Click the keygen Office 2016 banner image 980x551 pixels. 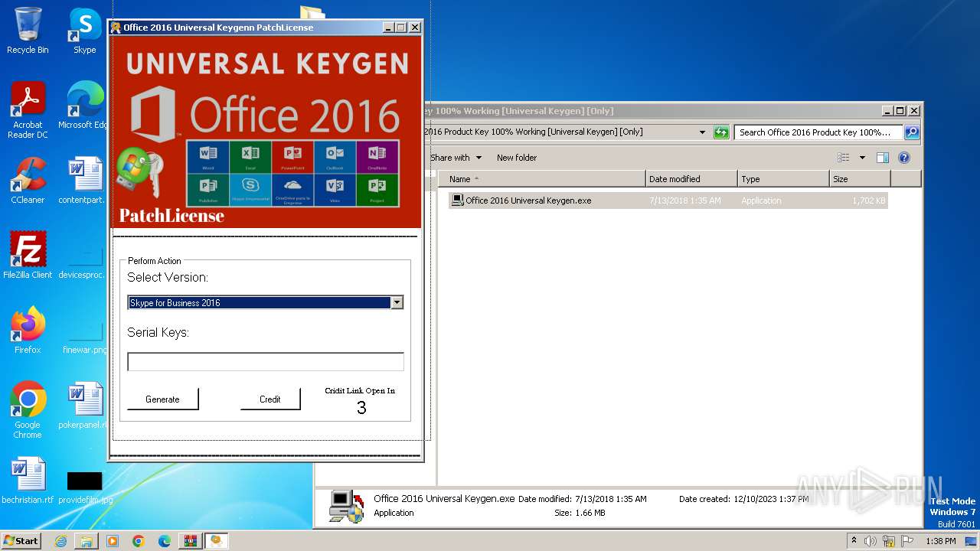point(266,132)
